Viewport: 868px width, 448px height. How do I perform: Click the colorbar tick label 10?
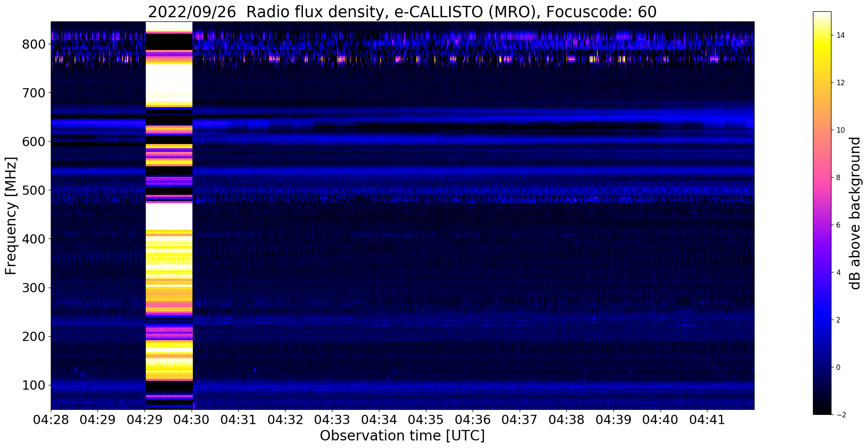tap(841, 130)
